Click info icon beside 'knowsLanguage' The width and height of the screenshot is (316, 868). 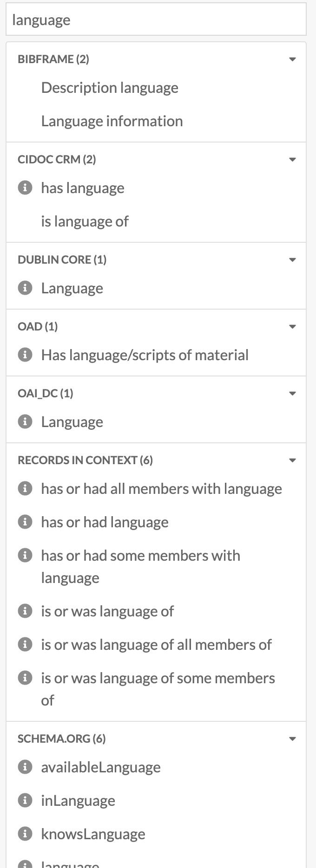click(x=25, y=834)
